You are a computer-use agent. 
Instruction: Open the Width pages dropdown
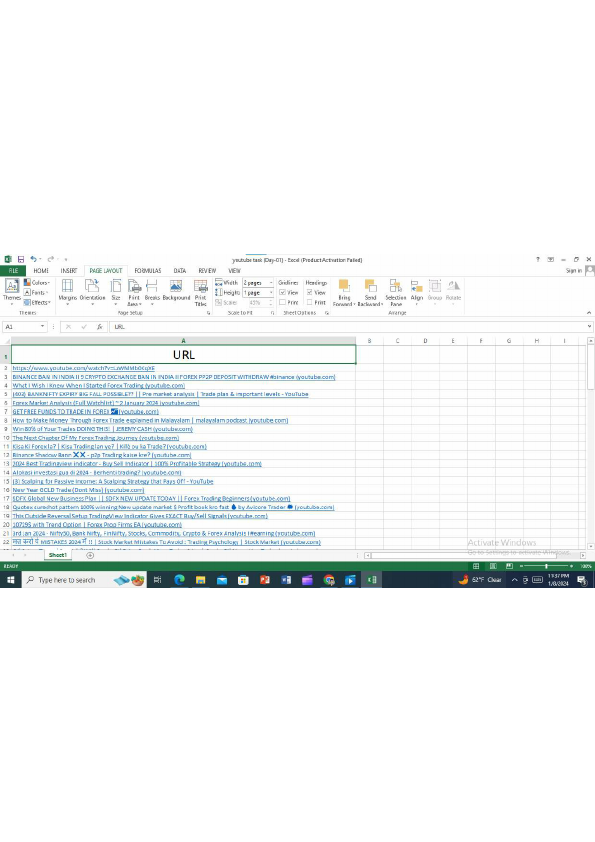271,282
